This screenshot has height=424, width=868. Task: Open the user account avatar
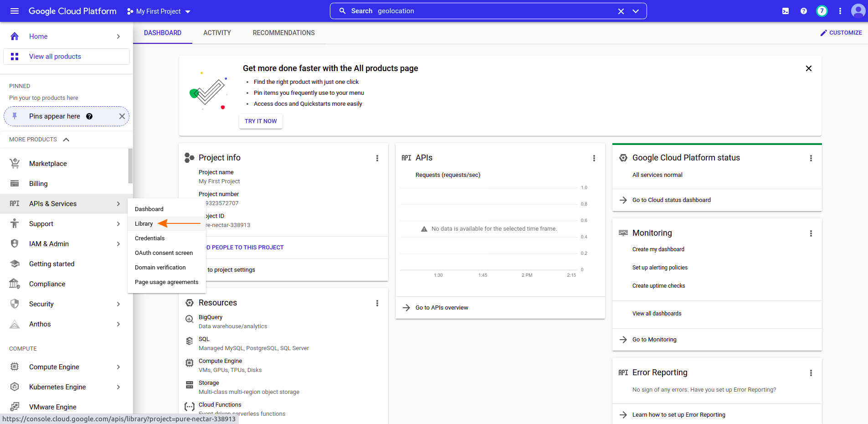tap(858, 11)
